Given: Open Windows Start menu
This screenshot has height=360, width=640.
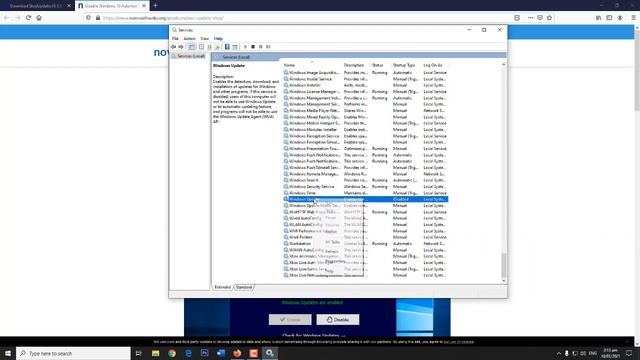Looking at the screenshot, I should click(x=8, y=353).
